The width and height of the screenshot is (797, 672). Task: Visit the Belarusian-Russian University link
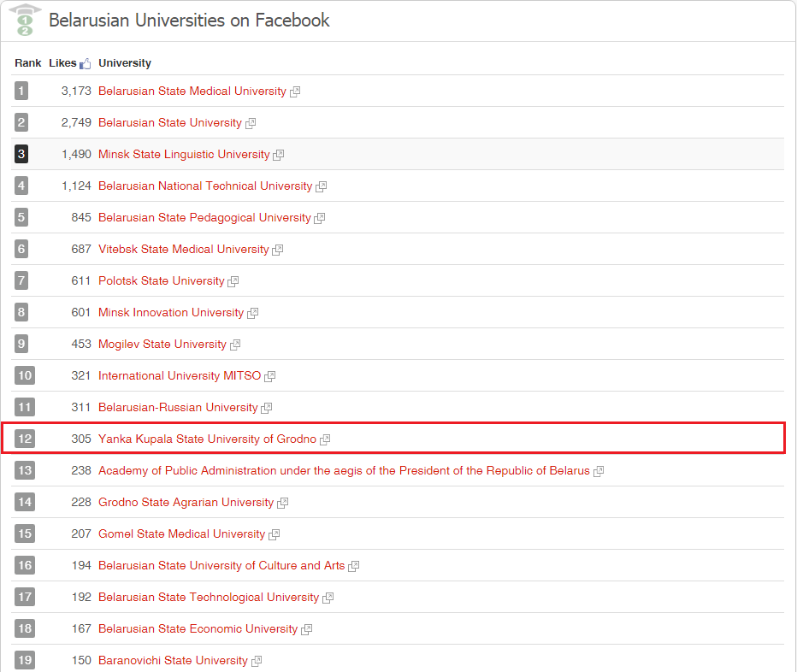tap(179, 407)
